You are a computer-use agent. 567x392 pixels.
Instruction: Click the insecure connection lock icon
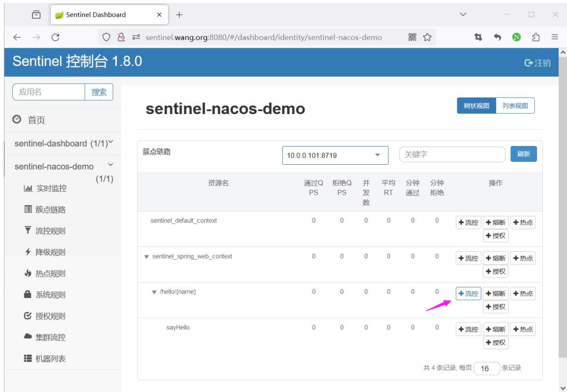click(x=121, y=37)
